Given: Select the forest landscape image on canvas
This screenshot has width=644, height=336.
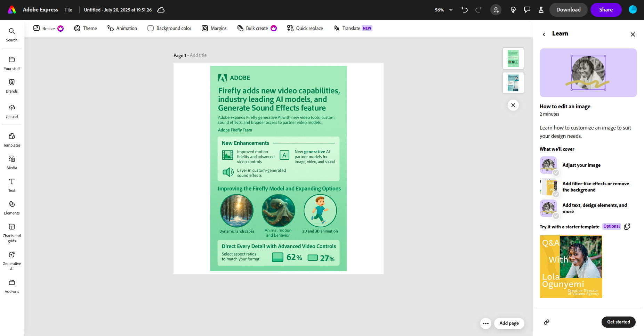Looking at the screenshot, I should 237,211.
